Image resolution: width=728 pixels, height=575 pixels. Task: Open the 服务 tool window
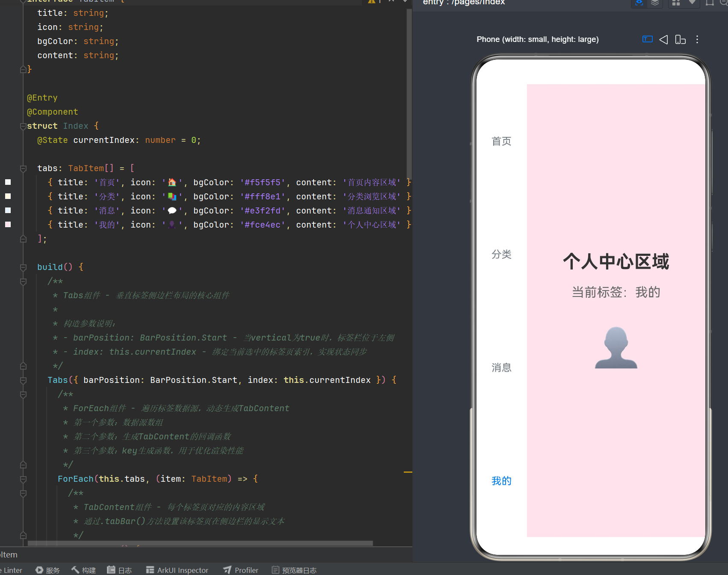(x=47, y=570)
